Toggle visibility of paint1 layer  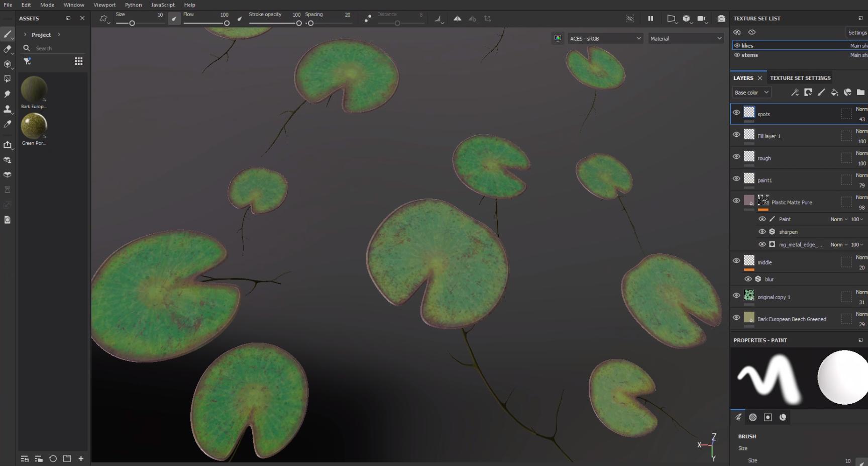736,178
